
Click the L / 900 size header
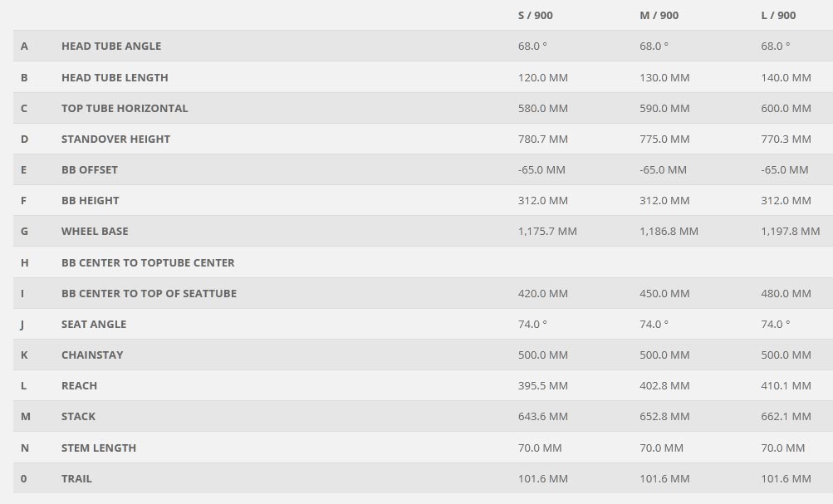tap(778, 15)
